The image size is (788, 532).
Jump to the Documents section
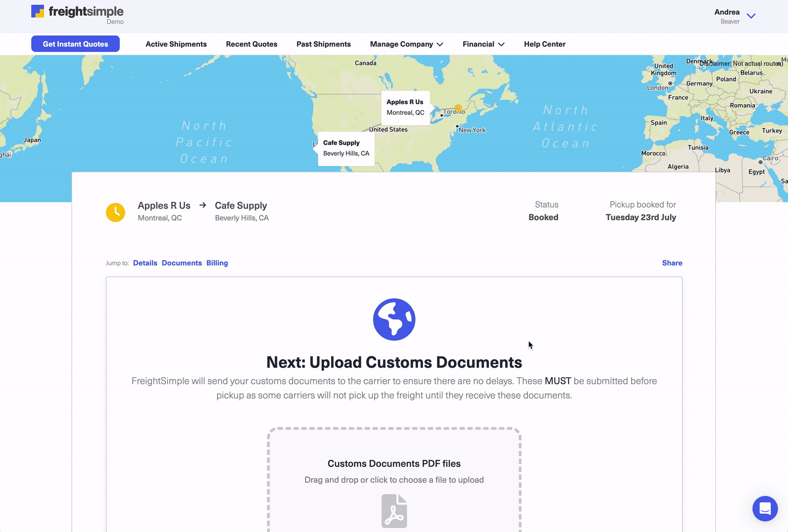[x=182, y=263]
